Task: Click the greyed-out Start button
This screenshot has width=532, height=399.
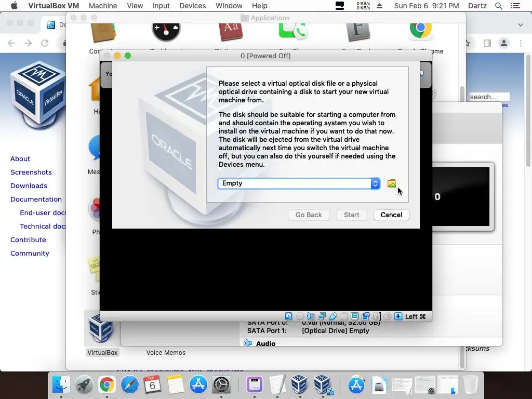Action: (x=351, y=215)
